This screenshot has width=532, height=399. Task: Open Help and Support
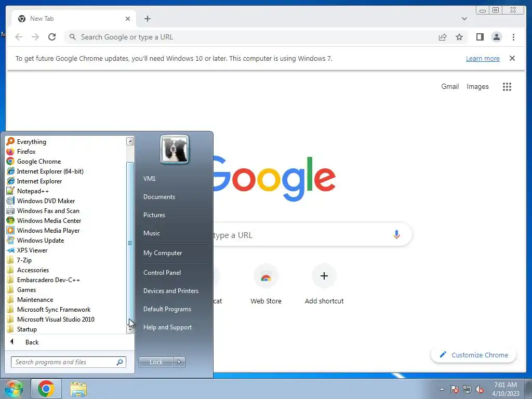[x=167, y=327]
